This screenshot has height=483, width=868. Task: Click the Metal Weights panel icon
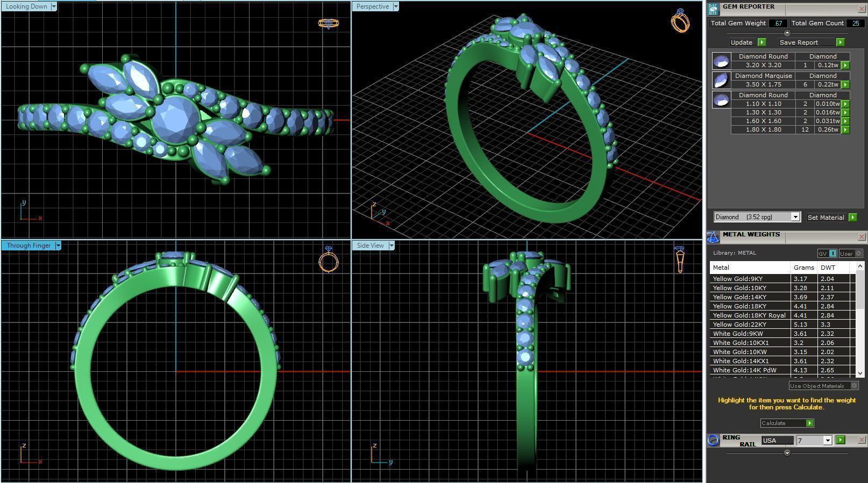[713, 237]
